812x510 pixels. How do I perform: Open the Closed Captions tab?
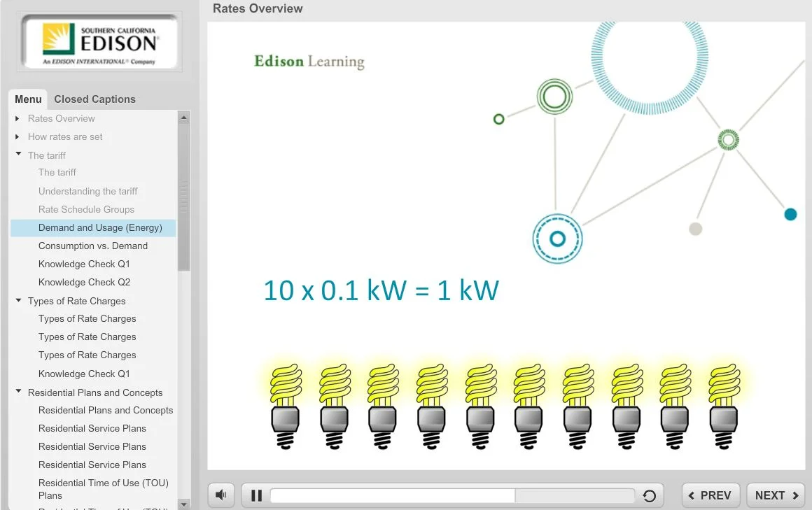pos(94,99)
